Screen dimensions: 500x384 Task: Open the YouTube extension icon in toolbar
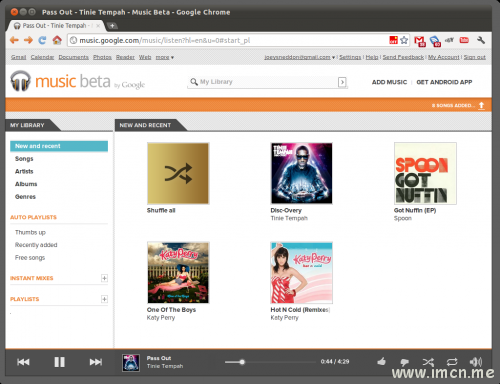[464, 40]
